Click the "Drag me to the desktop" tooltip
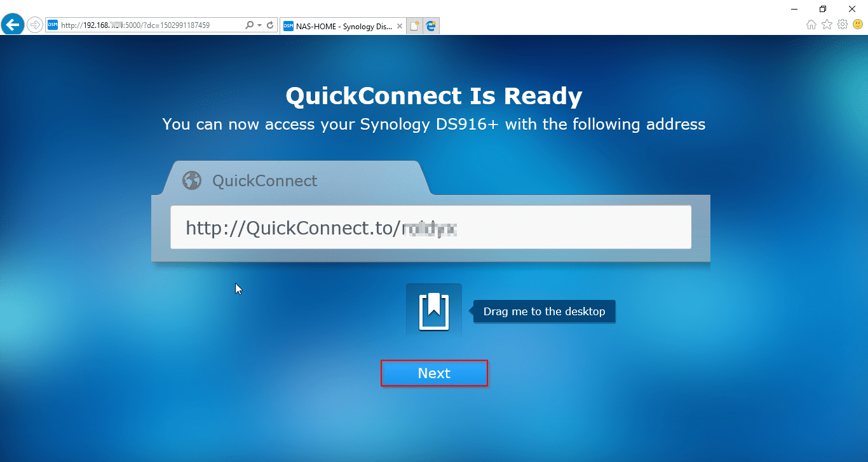The height and width of the screenshot is (462, 868). [x=545, y=311]
